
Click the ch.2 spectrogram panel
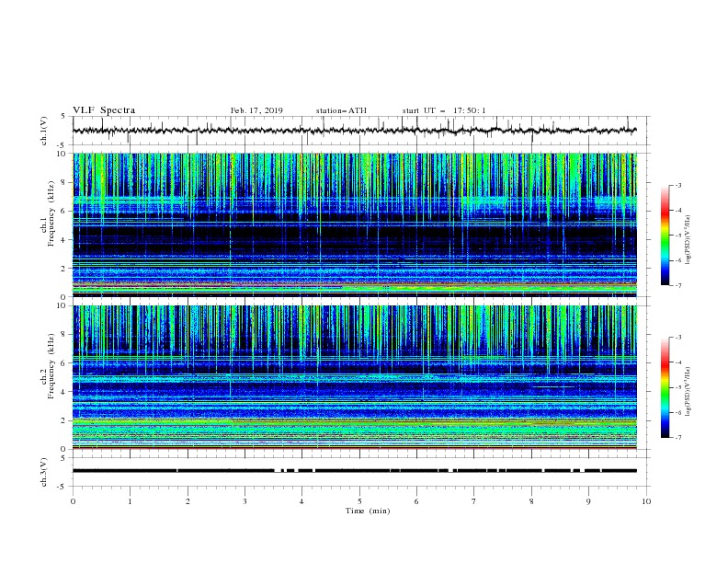pyautogui.click(x=354, y=377)
